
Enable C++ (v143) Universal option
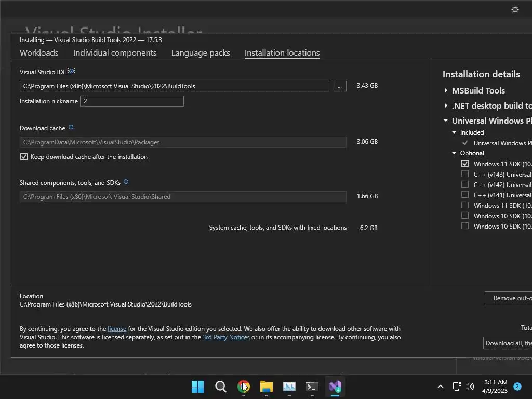coord(465,174)
